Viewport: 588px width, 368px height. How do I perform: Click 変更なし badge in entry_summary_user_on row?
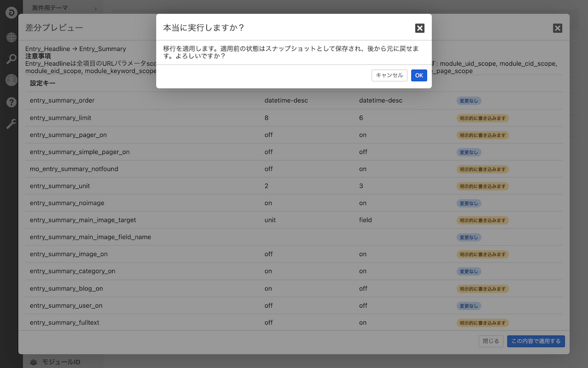tap(469, 306)
